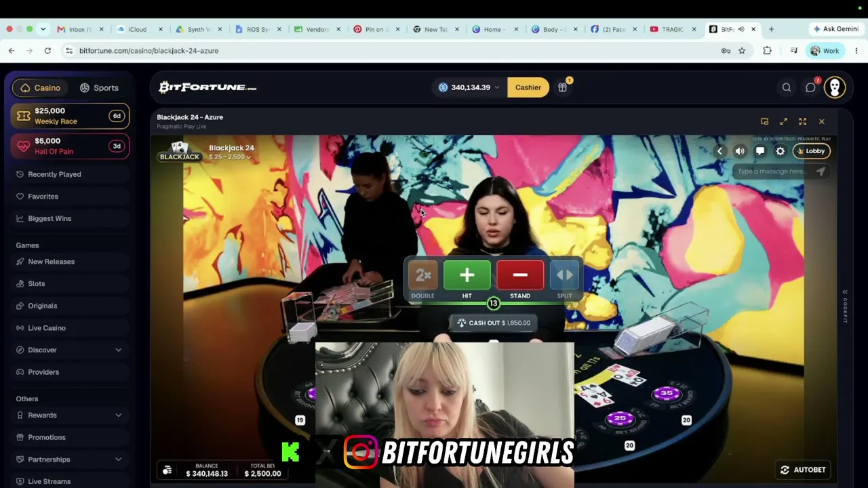868x488 pixels.
Task: Expand the Partnerships section
Action: [x=71, y=460]
